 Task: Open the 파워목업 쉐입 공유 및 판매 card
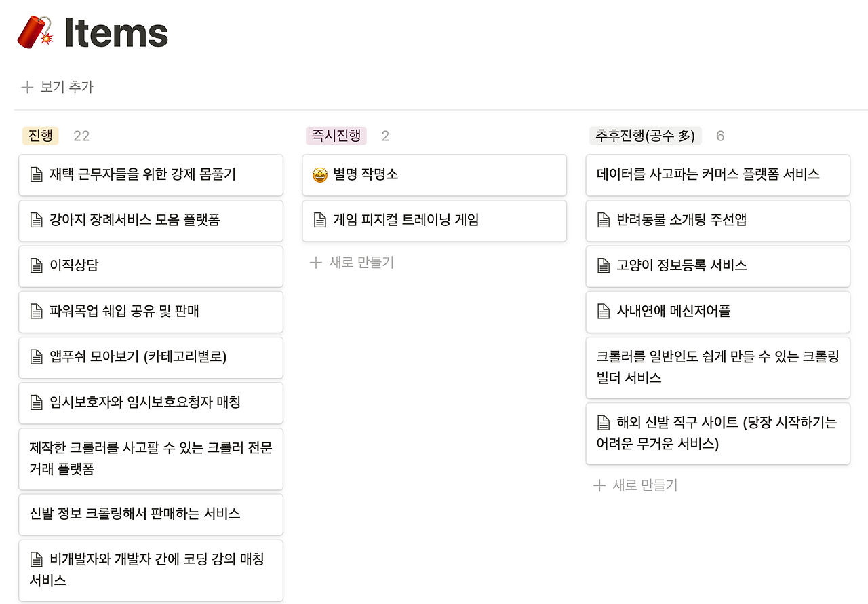click(151, 312)
